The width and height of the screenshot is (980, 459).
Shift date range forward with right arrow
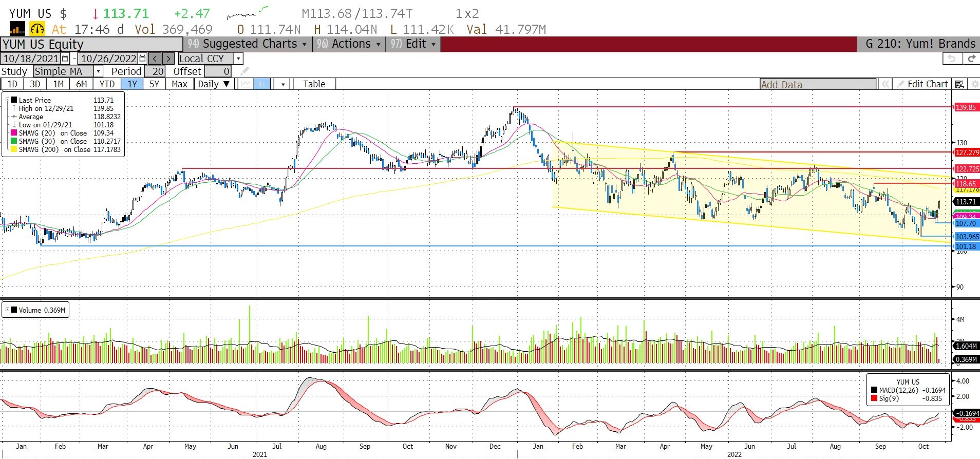pyautogui.click(x=168, y=59)
